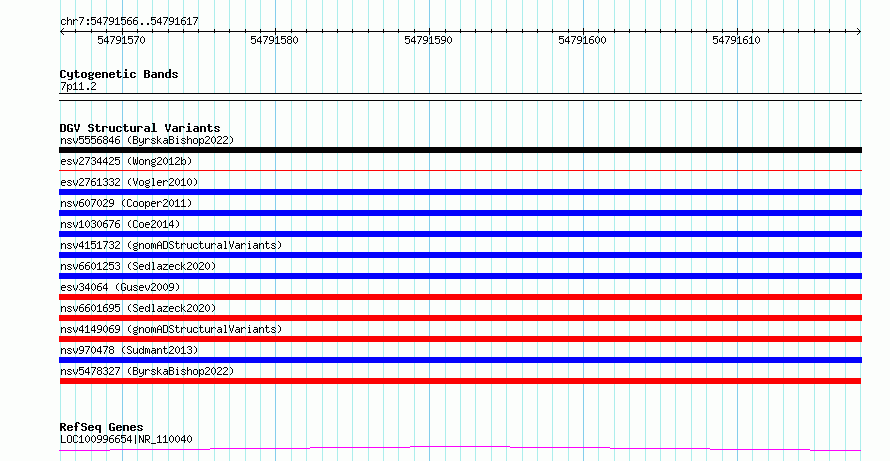Click the blue nsv1030676 variant bar
This screenshot has width=890, height=461.
point(460,234)
